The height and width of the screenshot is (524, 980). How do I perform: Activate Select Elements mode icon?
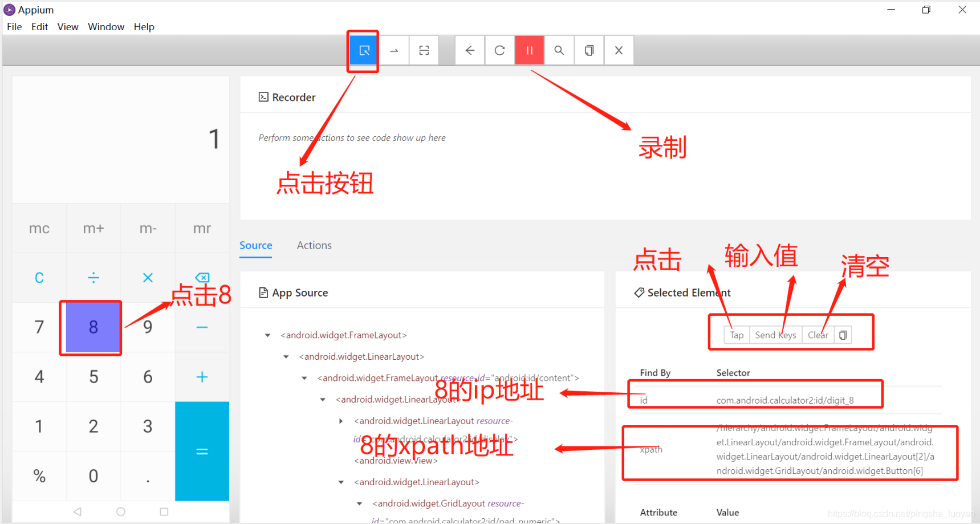364,50
